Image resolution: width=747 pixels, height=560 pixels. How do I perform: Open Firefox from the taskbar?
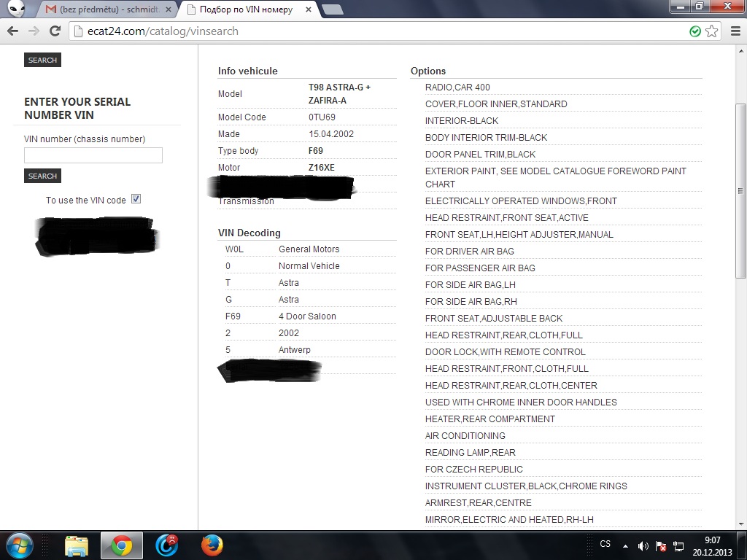point(212,545)
